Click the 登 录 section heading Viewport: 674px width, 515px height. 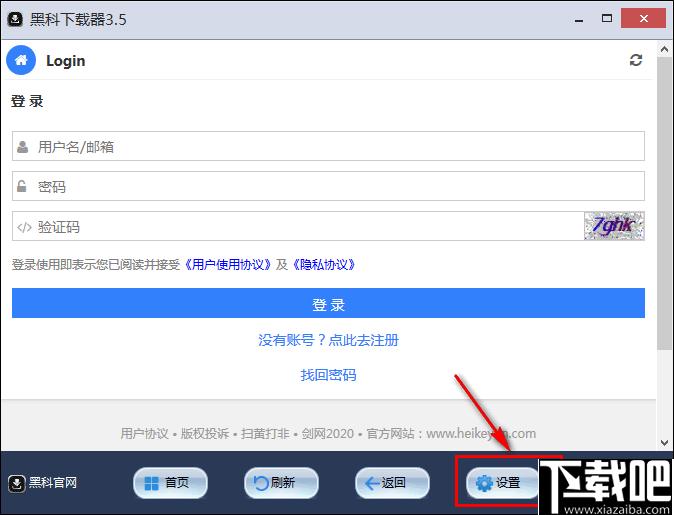[x=27, y=101]
